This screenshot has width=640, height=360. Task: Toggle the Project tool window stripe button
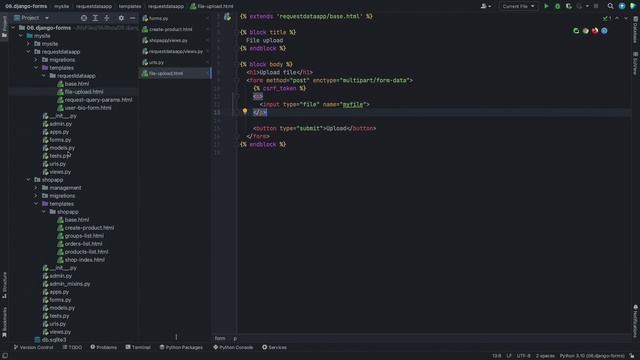[x=4, y=27]
